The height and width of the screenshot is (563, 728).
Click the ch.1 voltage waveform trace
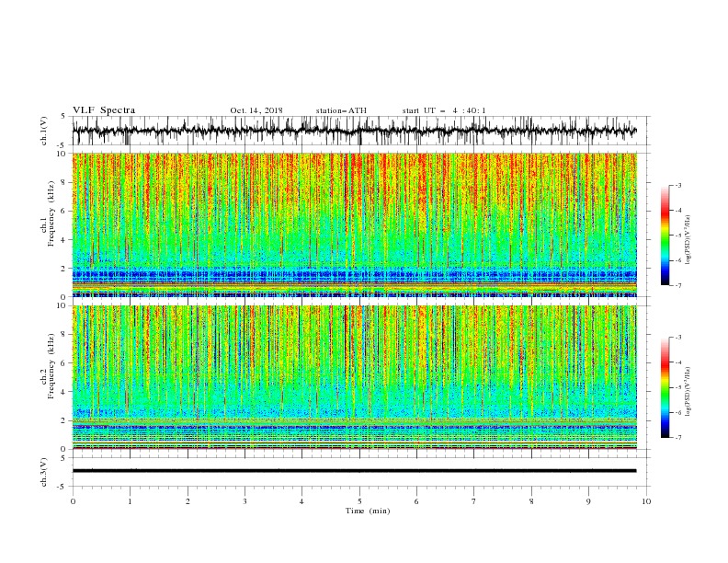[x=354, y=131]
